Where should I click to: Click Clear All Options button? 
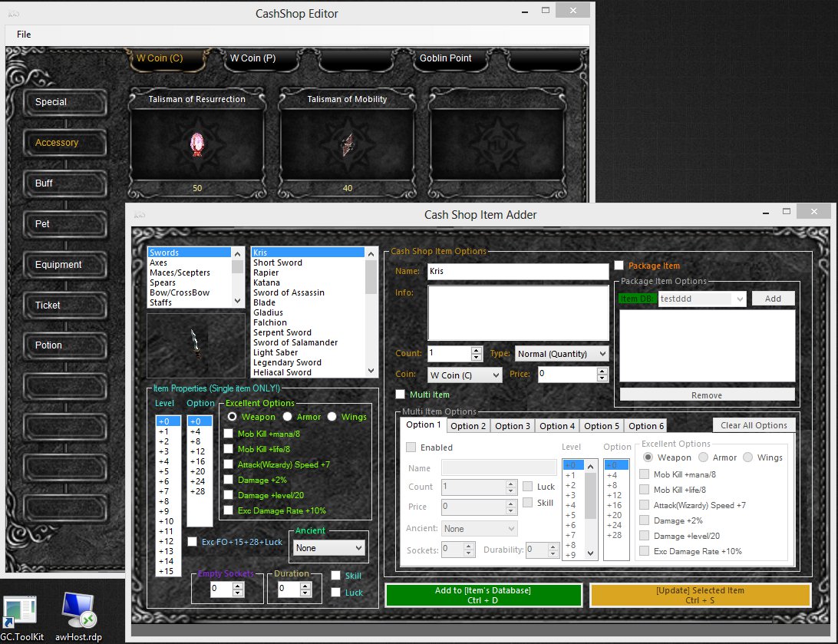coord(754,425)
